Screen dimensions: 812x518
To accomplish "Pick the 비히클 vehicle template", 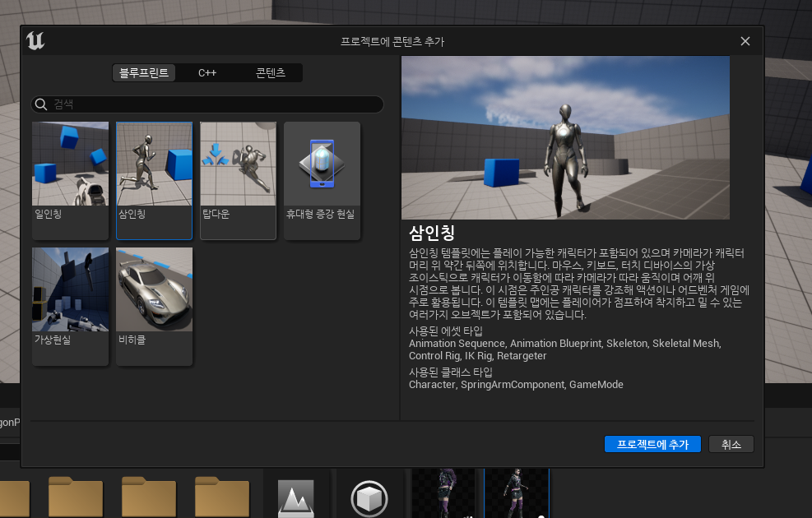I will point(155,307).
